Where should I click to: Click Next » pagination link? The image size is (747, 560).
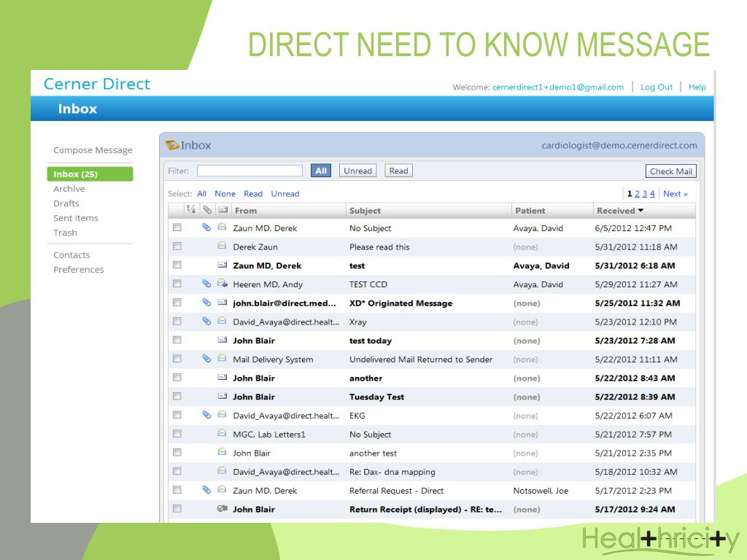(x=675, y=194)
